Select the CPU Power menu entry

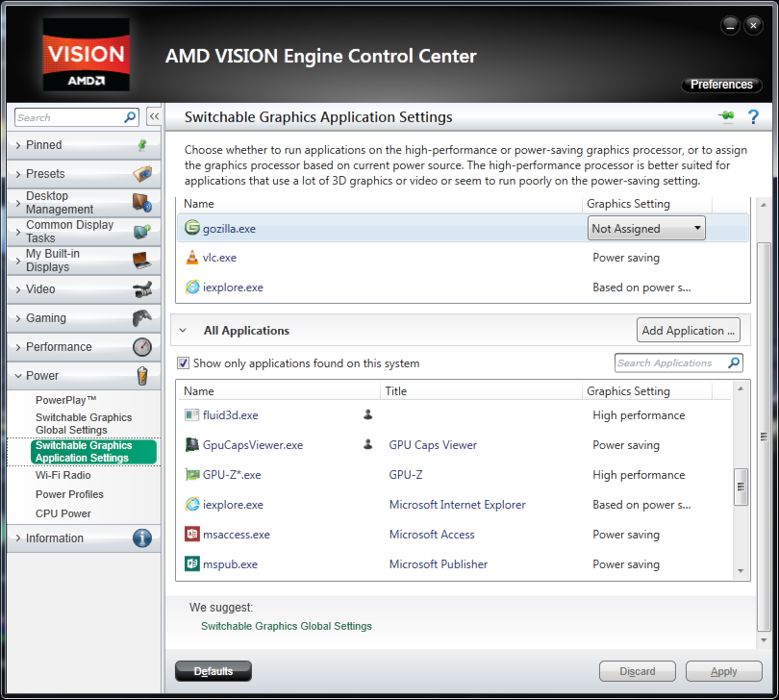pos(63,513)
